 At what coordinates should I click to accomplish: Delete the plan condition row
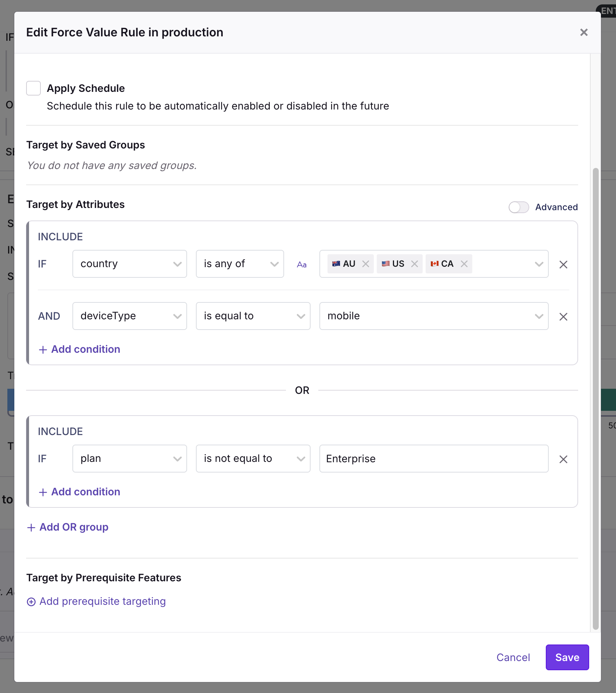563,459
